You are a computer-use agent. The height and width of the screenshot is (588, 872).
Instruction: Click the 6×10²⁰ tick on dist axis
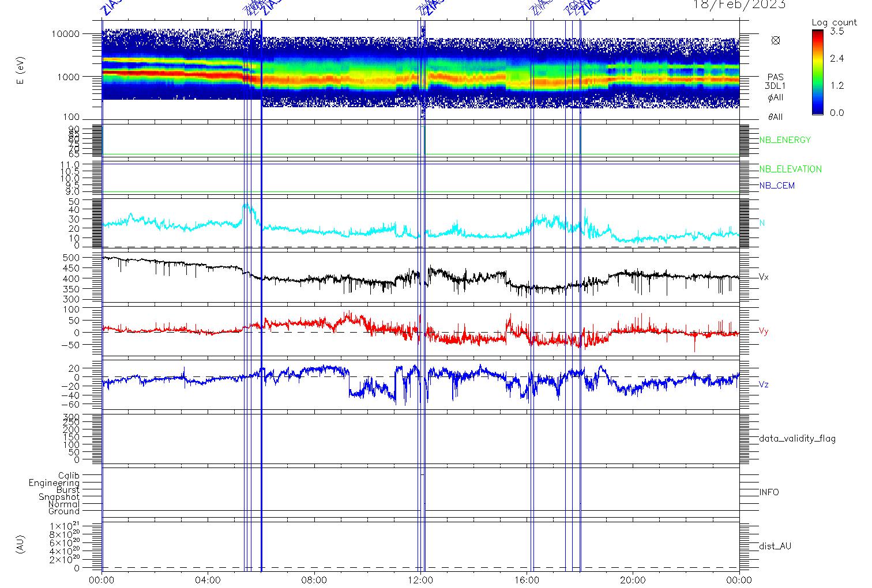click(65, 543)
